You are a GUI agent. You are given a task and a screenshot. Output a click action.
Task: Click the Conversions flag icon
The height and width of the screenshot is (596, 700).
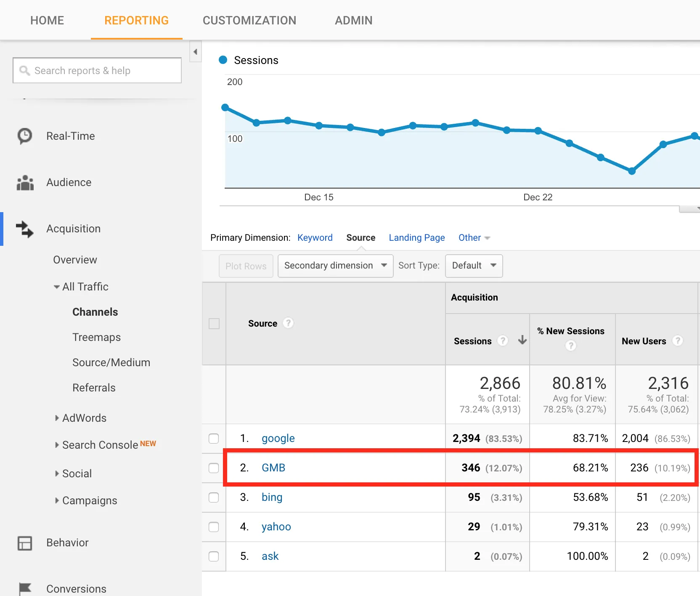tap(25, 588)
